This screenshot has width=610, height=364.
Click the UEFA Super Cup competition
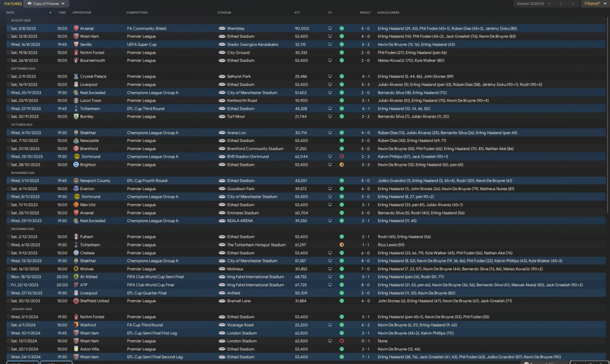pyautogui.click(x=142, y=44)
